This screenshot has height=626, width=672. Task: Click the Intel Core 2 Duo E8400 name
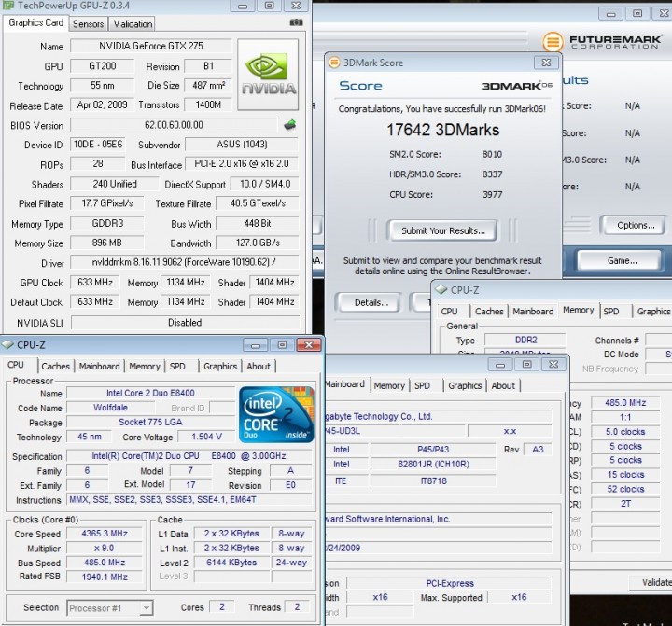tap(150, 394)
